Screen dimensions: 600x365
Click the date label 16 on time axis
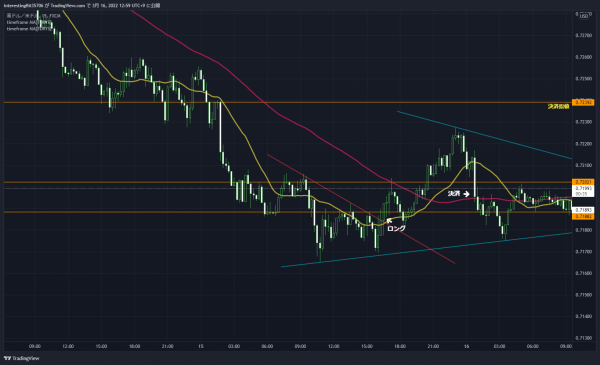click(x=466, y=346)
